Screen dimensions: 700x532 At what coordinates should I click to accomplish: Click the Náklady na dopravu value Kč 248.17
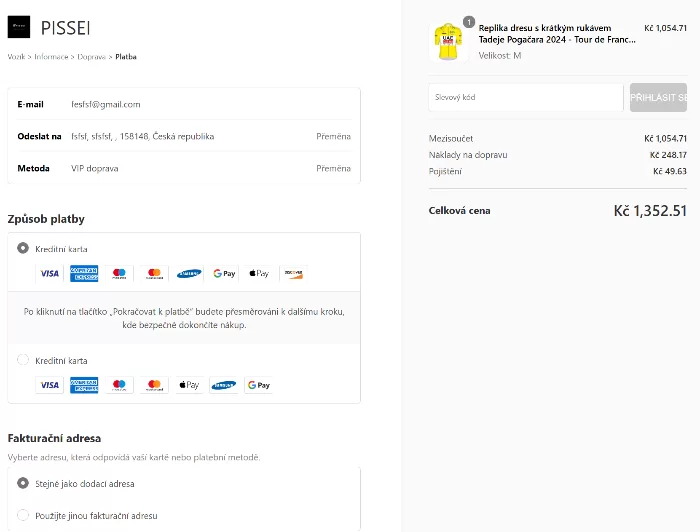pos(668,155)
